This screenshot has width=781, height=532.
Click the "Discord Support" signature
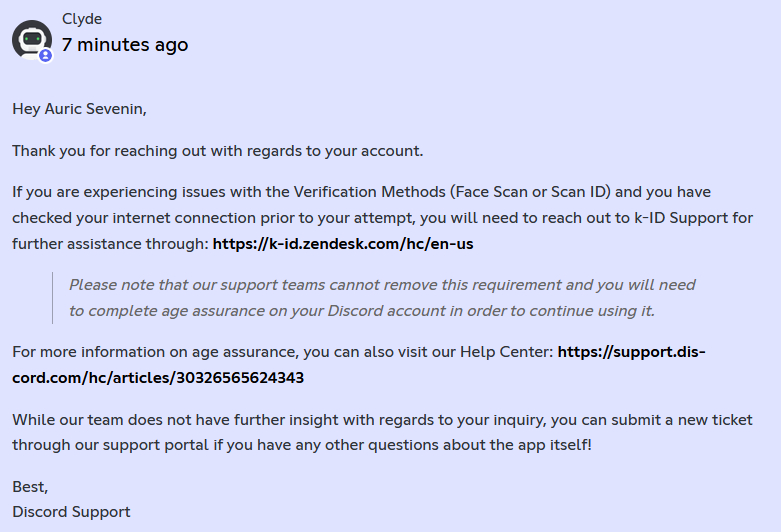point(71,512)
